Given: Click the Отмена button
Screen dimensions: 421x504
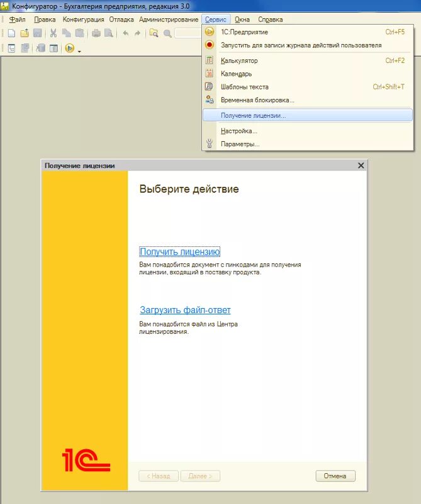Looking at the screenshot, I should click(x=335, y=476).
